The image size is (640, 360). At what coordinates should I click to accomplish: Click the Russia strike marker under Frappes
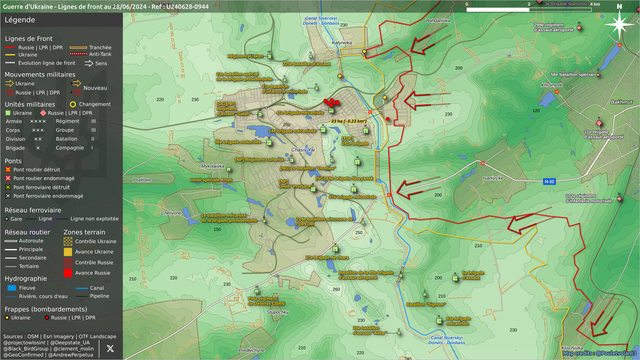[x=47, y=318]
